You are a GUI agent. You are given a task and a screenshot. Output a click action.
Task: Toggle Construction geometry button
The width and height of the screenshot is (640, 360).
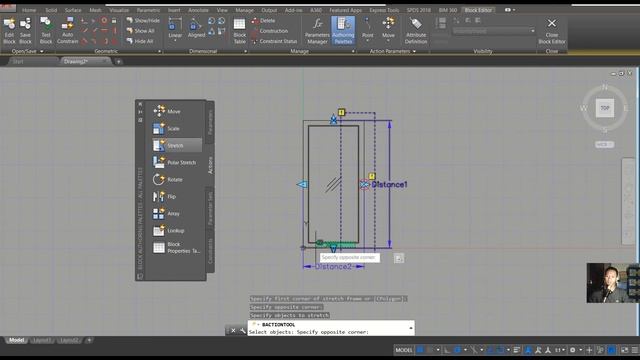270,31
